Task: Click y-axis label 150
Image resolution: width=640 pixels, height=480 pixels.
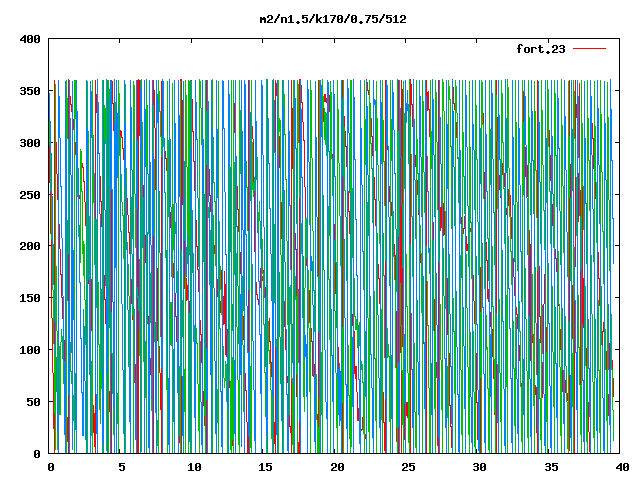Action: (30, 298)
